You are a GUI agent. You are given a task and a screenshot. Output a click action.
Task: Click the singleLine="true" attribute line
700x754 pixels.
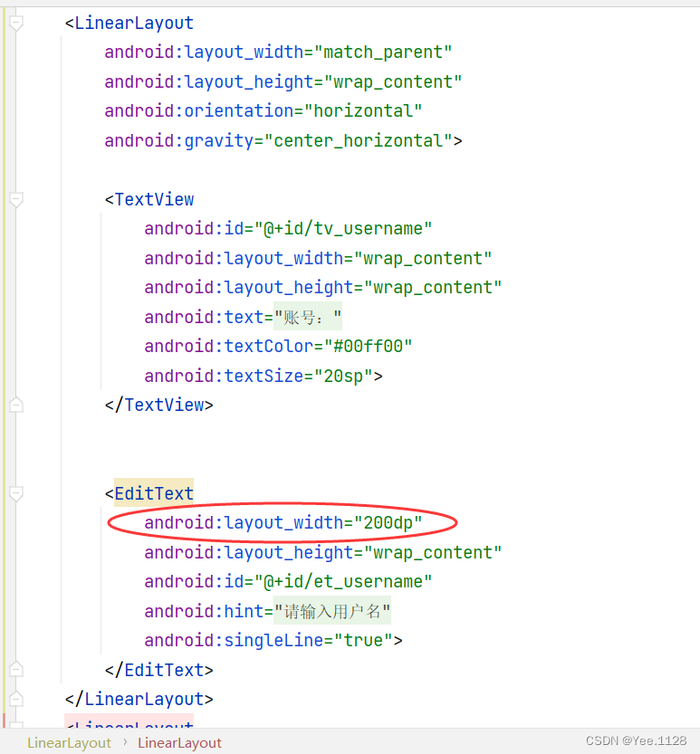point(273,641)
